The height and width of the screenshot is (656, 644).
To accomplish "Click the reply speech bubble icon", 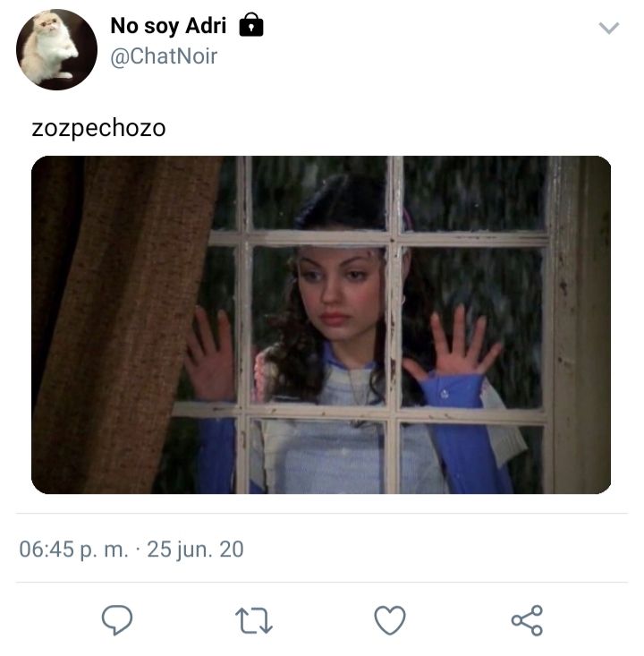I will (x=117, y=620).
